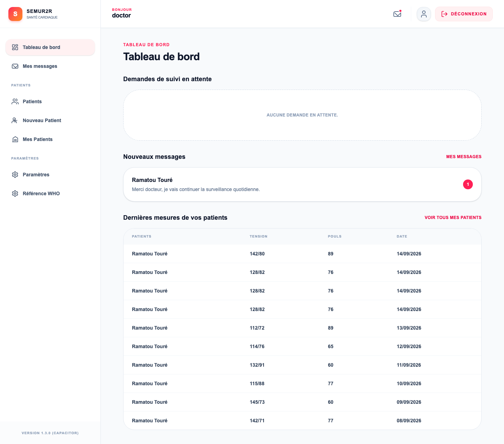This screenshot has height=444, width=504.
Task: Open the Patients sidebar item
Action: coord(50,101)
